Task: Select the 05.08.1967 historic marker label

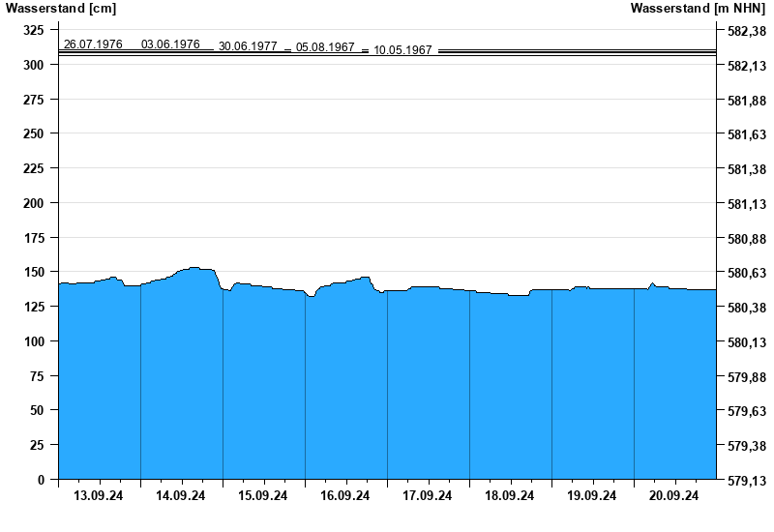Action: point(325,47)
